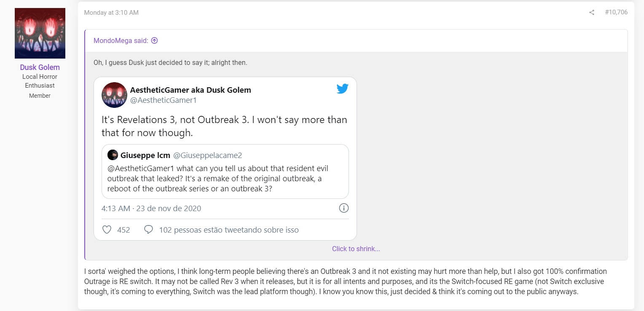Jump to quoted post via MondoMega arrow icon
This screenshot has width=644, height=311.
154,41
